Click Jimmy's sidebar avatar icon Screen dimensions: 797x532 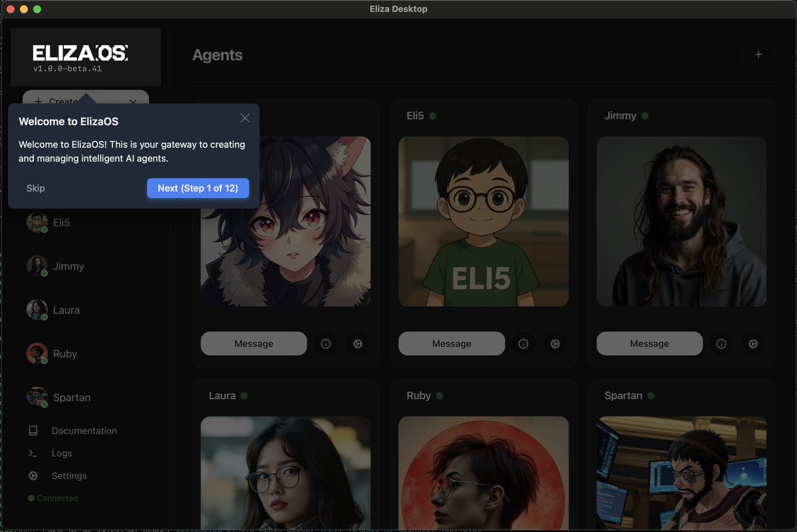tap(37, 266)
